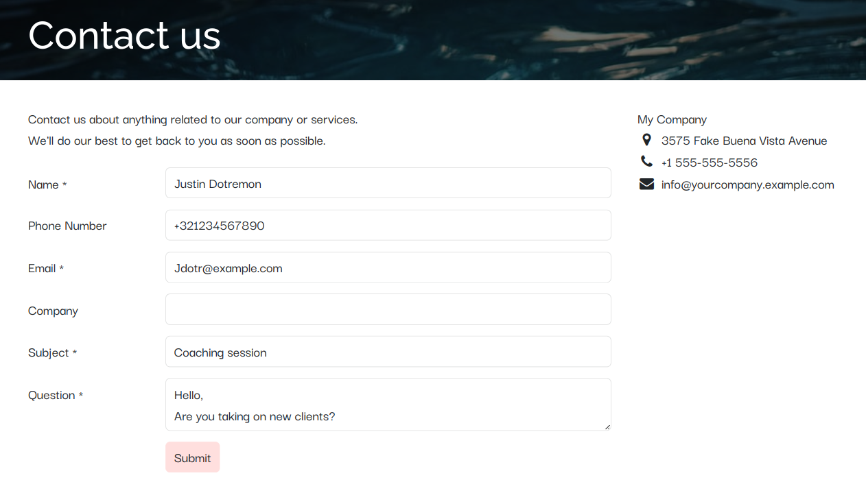Click the Question label text
This screenshot has width=866, height=504.
click(x=51, y=395)
